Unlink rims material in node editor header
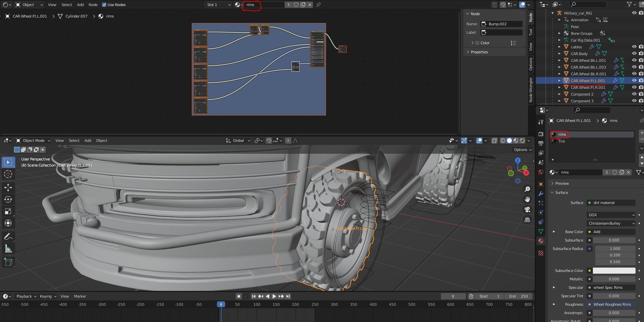 click(x=310, y=5)
